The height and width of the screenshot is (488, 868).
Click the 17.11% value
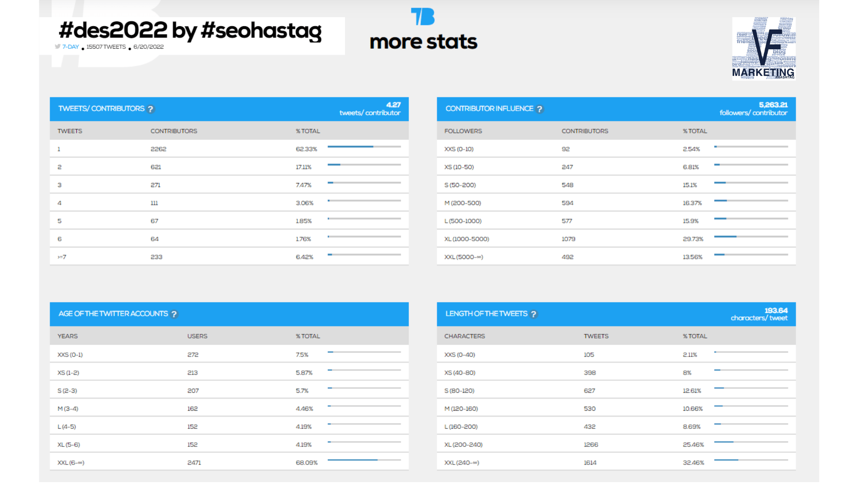point(304,167)
